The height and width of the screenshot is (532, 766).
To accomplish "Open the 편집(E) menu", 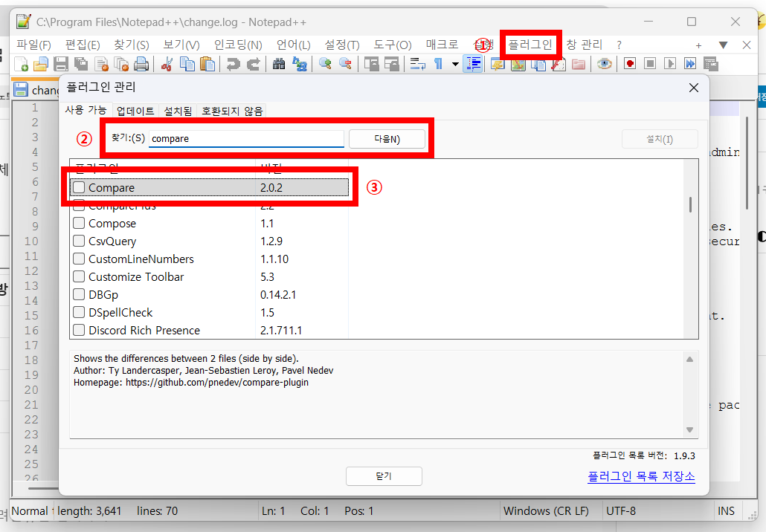I will [x=83, y=45].
